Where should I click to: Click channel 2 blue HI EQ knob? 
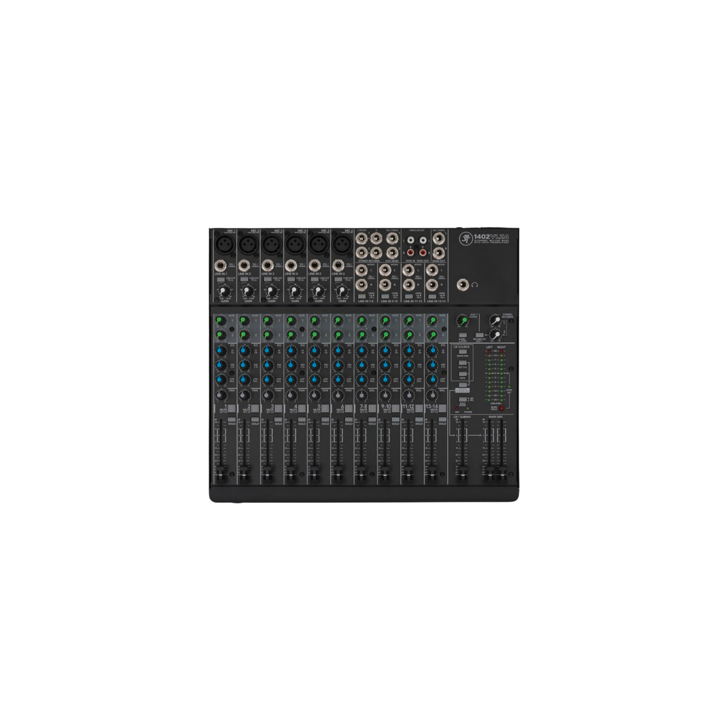click(x=244, y=350)
